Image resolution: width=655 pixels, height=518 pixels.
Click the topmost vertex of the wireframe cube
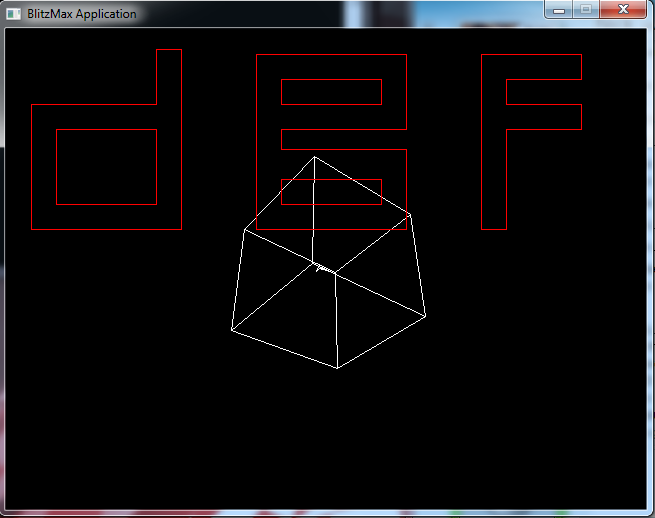315,157
